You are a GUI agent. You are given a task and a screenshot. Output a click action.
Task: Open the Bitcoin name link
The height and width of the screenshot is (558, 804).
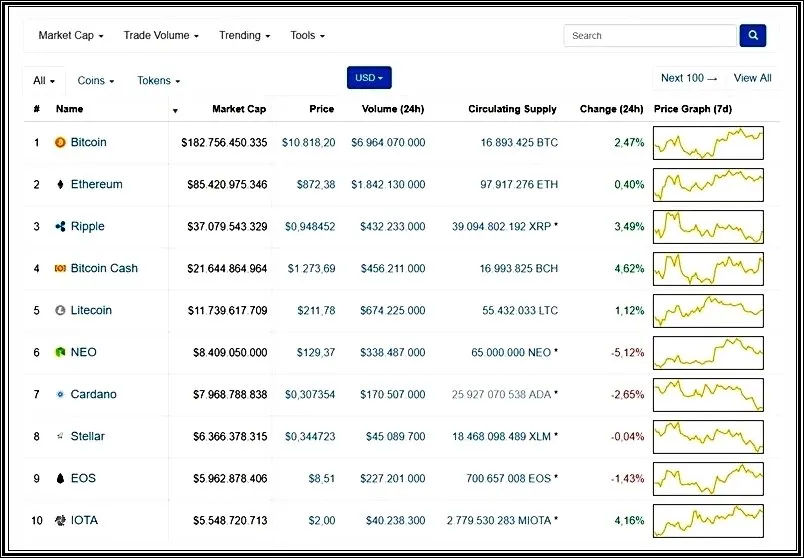coord(89,142)
